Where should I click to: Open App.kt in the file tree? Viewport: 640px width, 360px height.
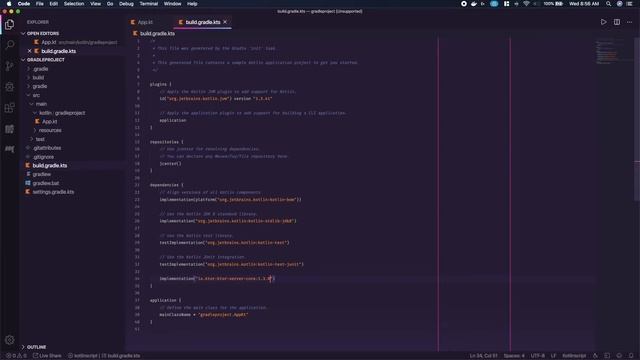click(49, 122)
